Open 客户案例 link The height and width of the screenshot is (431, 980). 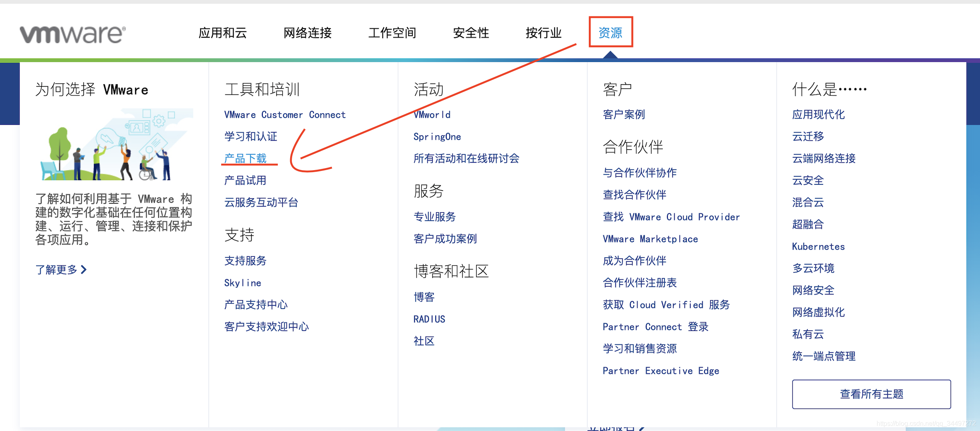point(624,114)
